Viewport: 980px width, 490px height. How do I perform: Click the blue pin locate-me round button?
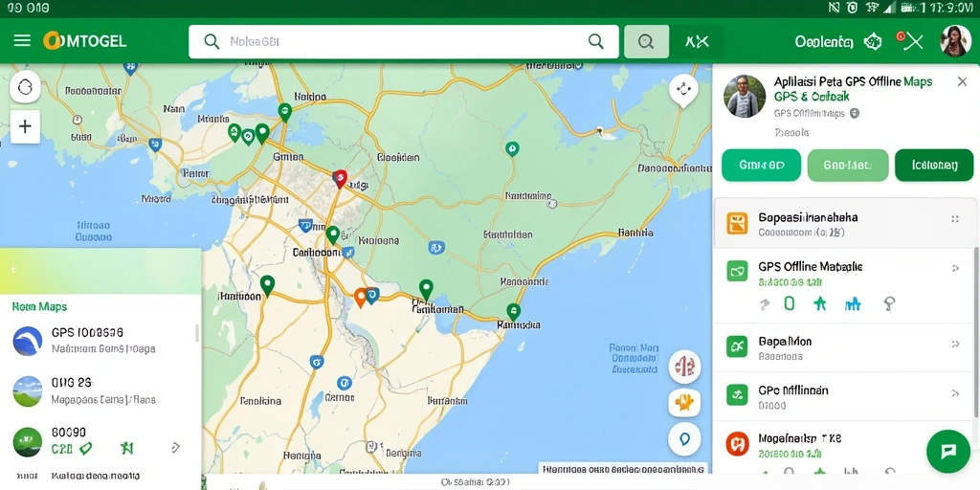tap(684, 439)
